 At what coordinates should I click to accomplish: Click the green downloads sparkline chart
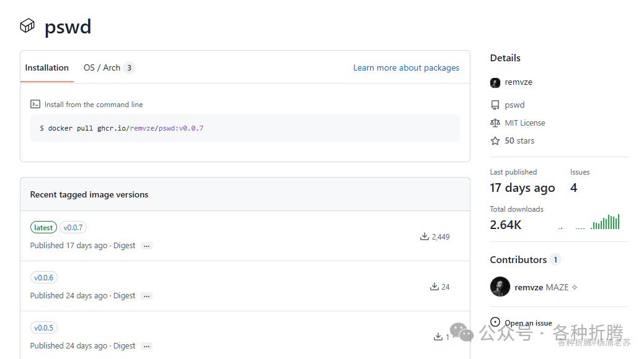click(589, 222)
